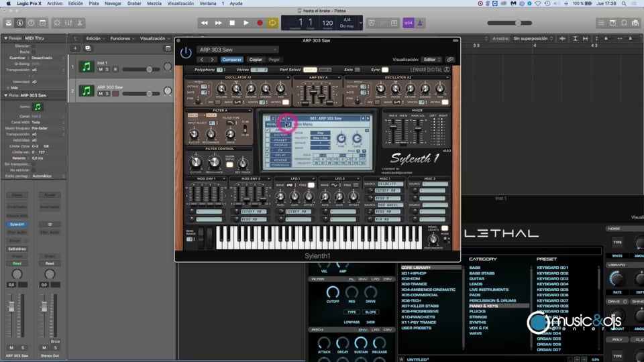644x362 pixels.
Task: Open the tracks area Visualización menu
Action: tap(154, 39)
